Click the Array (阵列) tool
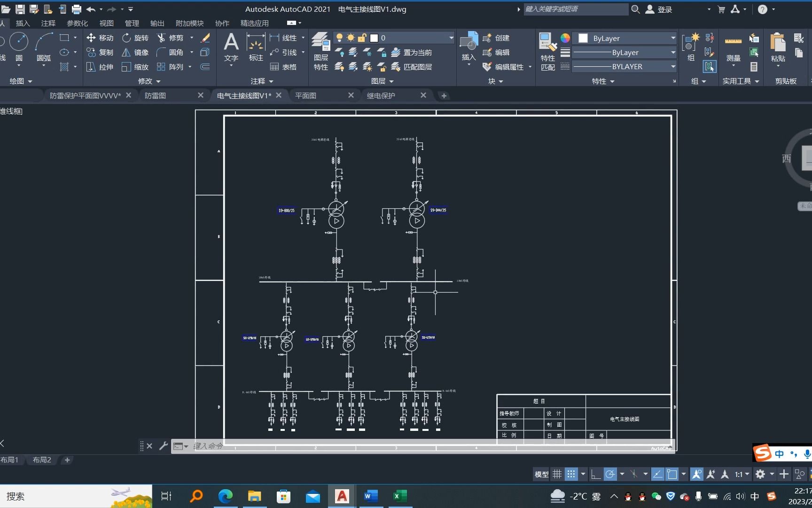 click(170, 67)
